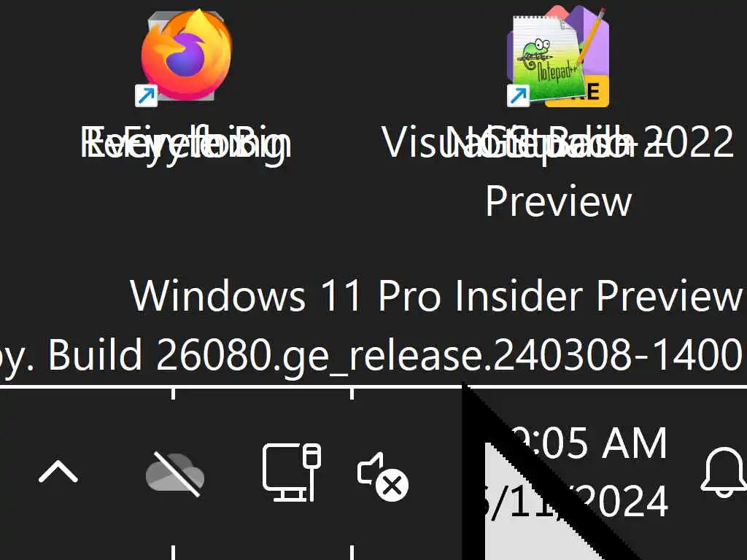The image size is (747, 560).
Task: Click the Preview label under Visual Studio
Action: (558, 201)
